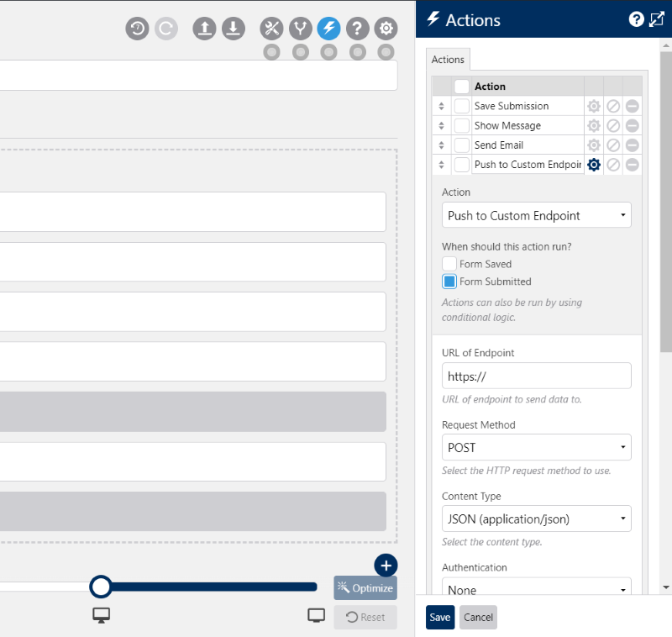The image size is (672, 637).
Task: Open the conditional logic fork icon
Action: pyautogui.click(x=301, y=29)
